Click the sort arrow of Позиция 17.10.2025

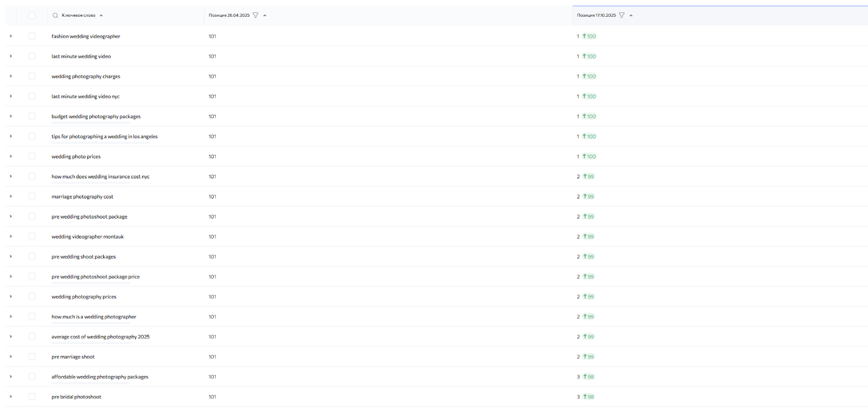coord(631,16)
